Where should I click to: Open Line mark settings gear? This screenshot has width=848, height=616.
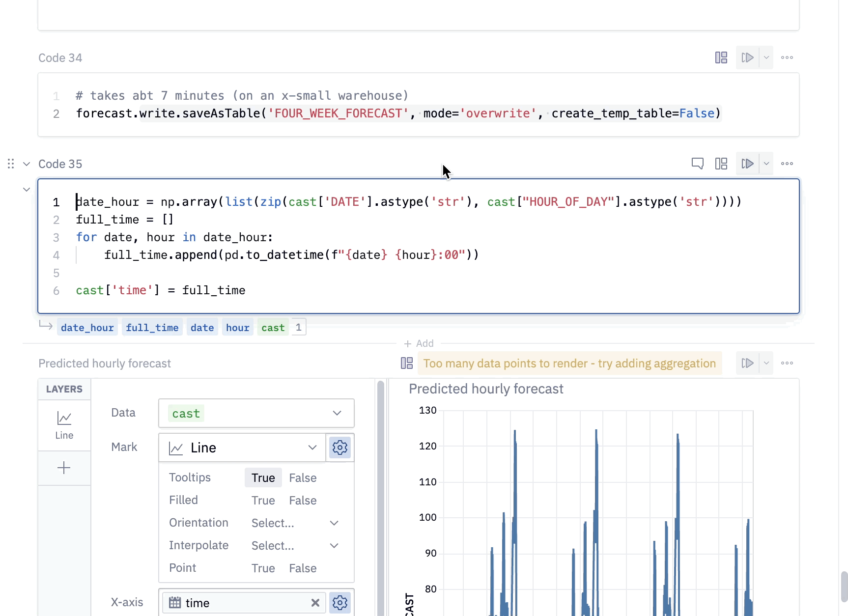point(339,448)
